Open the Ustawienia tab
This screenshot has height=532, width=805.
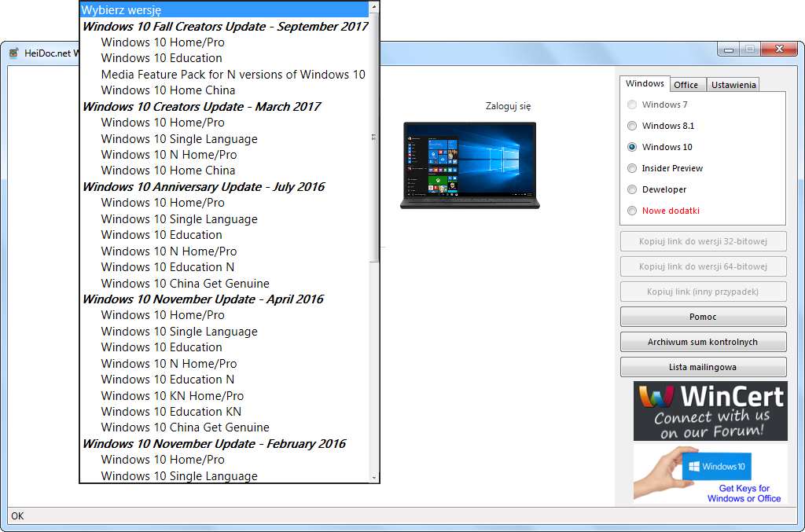click(x=733, y=85)
